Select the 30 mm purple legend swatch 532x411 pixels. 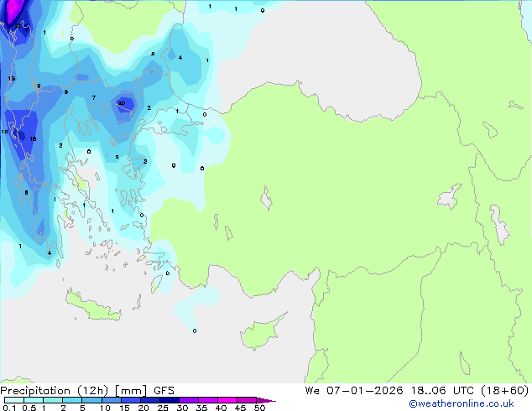(188, 400)
